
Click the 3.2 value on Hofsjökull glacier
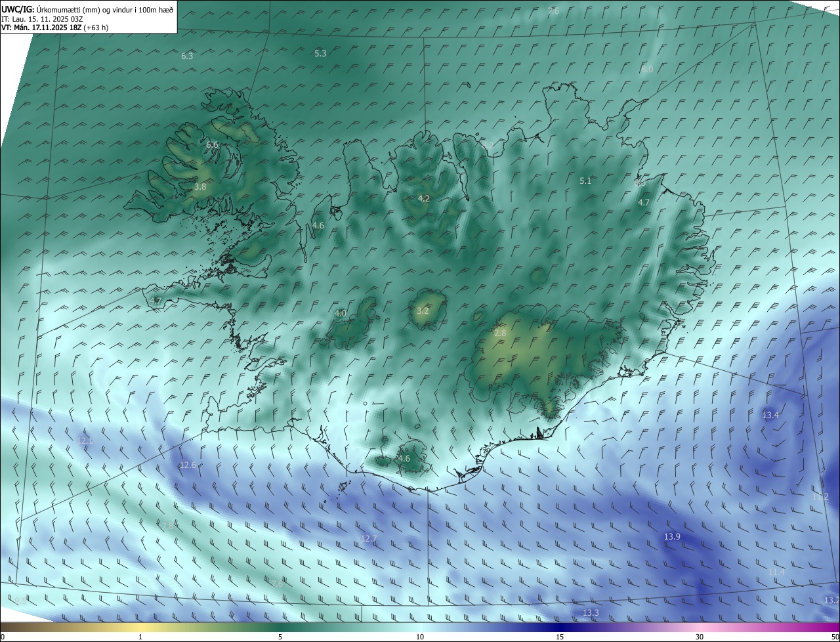[423, 311]
